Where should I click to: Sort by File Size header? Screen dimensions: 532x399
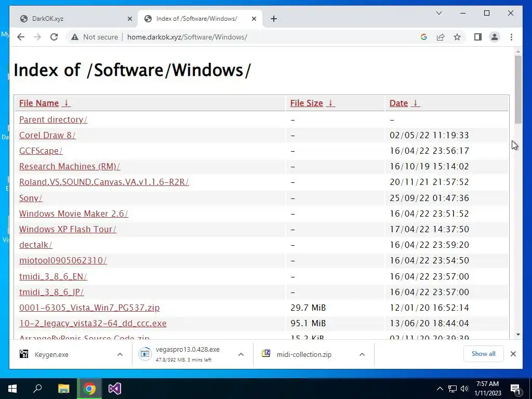pos(312,103)
